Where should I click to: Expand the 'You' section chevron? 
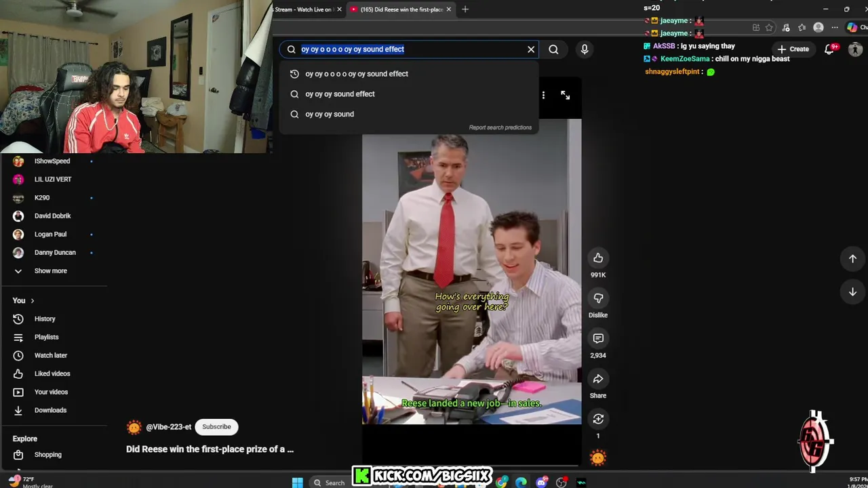pos(32,301)
